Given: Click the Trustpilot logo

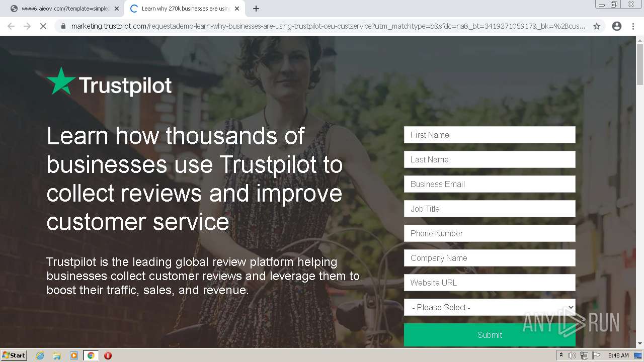Looking at the screenshot, I should 109,82.
